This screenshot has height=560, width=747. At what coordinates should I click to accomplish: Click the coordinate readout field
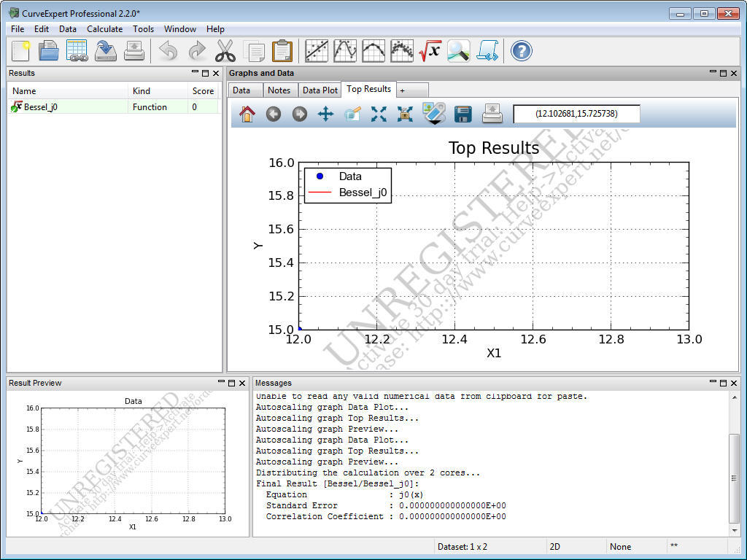point(576,114)
